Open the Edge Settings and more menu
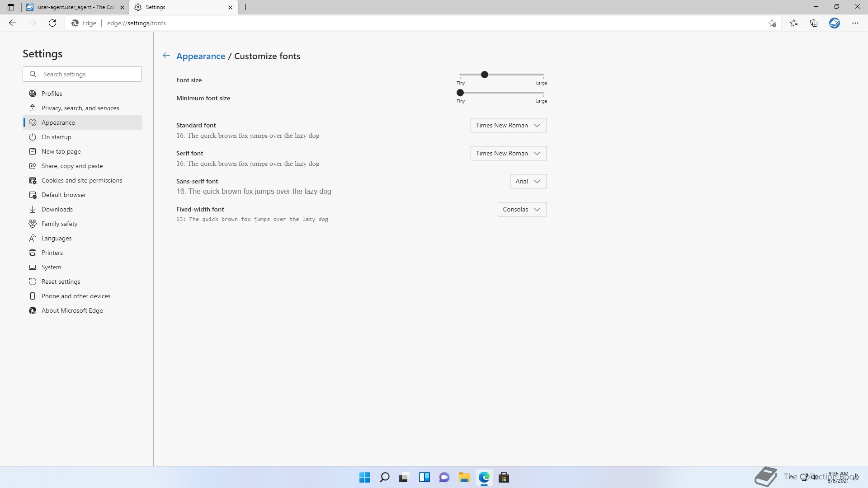The image size is (868, 488). tap(855, 23)
